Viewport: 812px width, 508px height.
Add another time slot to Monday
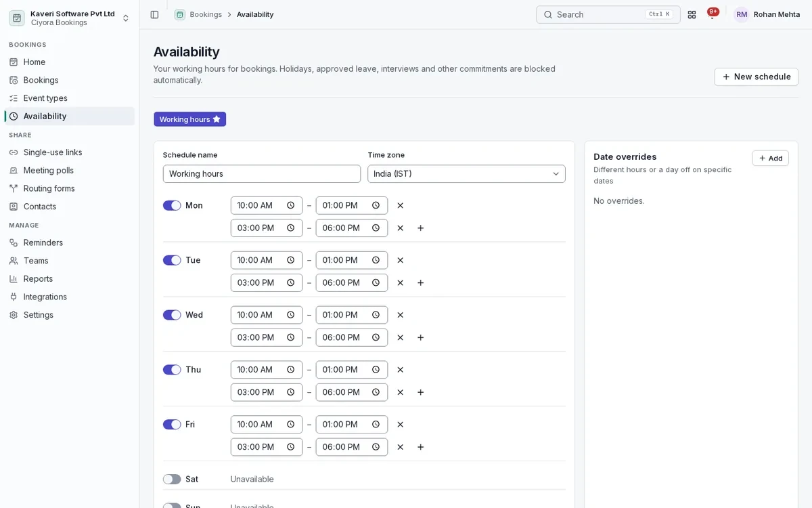[420, 228]
